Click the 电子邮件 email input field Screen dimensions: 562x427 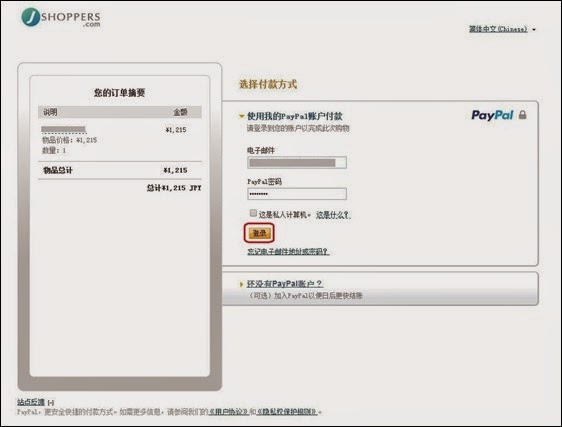tap(297, 163)
